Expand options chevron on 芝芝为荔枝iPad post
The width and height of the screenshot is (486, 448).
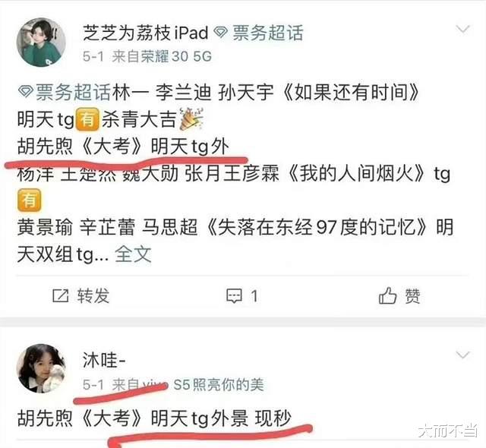pos(463,30)
